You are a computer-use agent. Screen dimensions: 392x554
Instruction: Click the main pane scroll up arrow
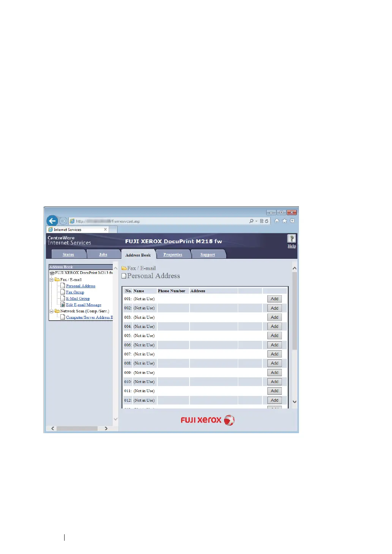[x=294, y=268]
